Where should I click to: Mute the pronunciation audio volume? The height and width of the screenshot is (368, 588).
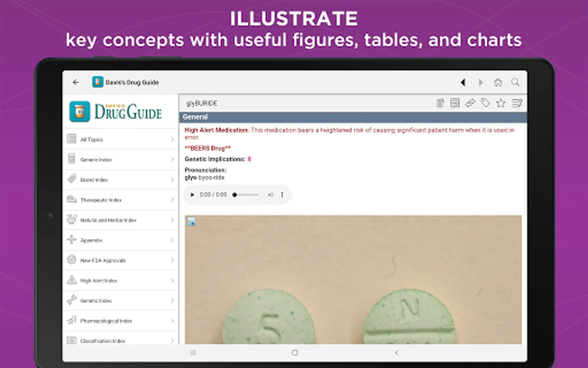270,195
